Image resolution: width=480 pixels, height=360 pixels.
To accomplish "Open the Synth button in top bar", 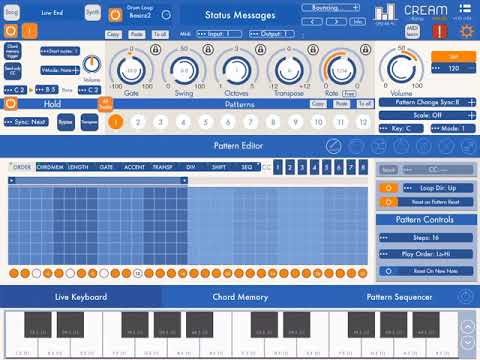I will 92,13.
